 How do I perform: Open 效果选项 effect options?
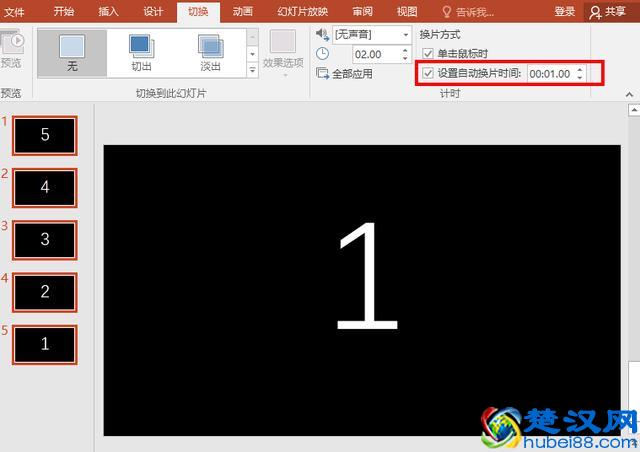coord(283,53)
